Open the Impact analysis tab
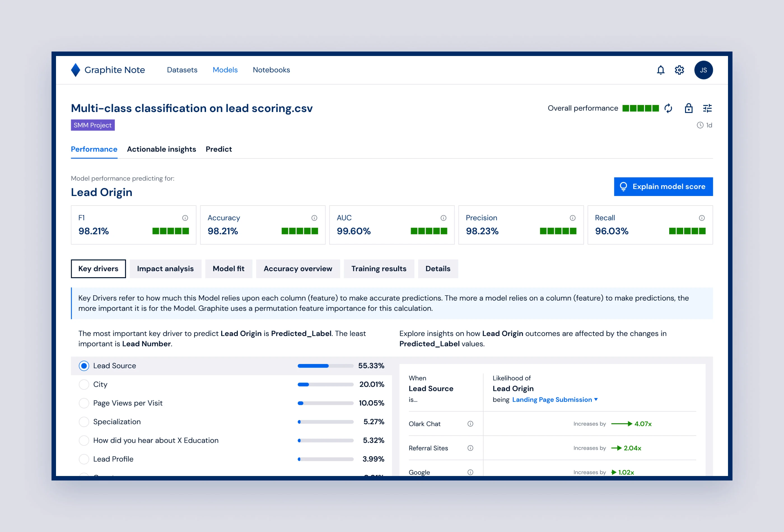The height and width of the screenshot is (532, 784). coord(165,269)
